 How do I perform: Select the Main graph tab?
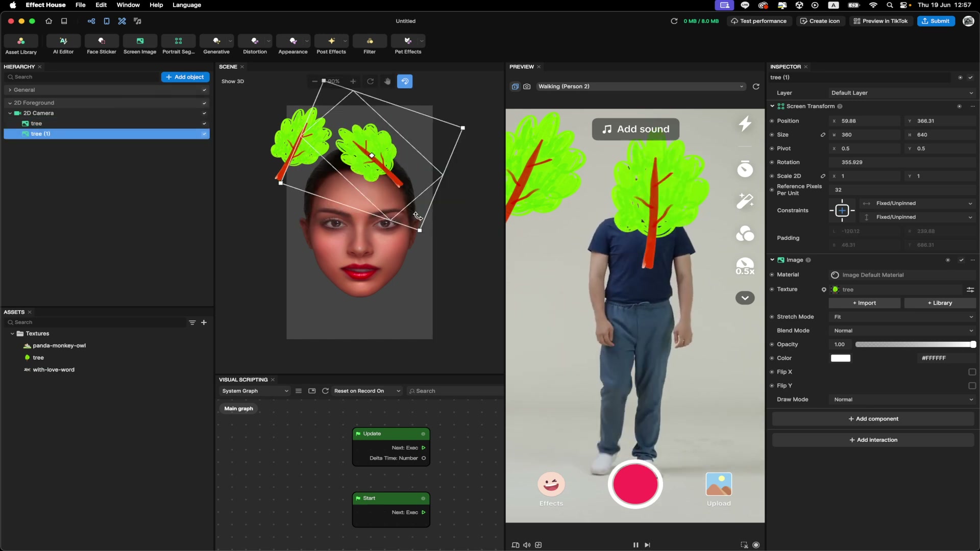(238, 409)
